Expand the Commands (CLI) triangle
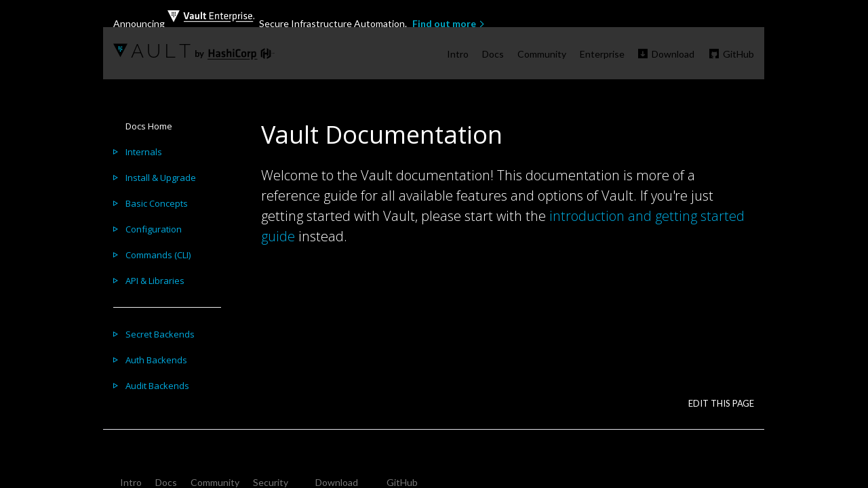Screen dimensions: 868x488 click(115, 255)
